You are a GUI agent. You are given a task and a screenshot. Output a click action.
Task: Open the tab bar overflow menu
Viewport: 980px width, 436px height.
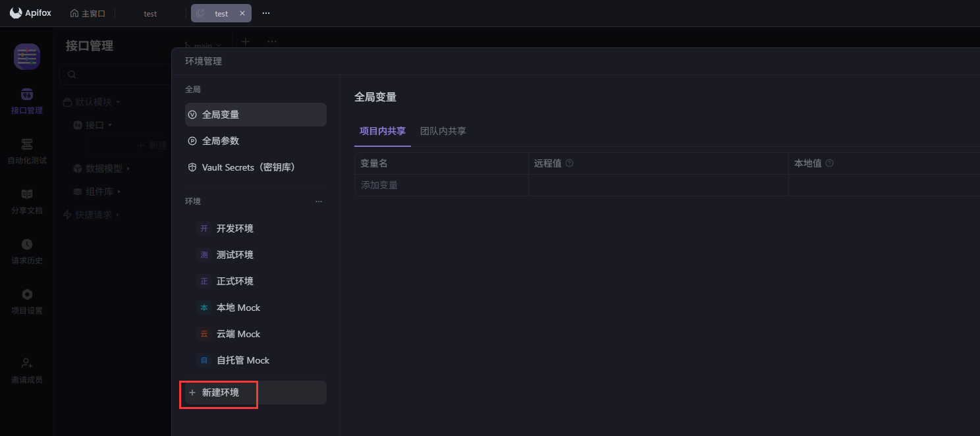266,13
